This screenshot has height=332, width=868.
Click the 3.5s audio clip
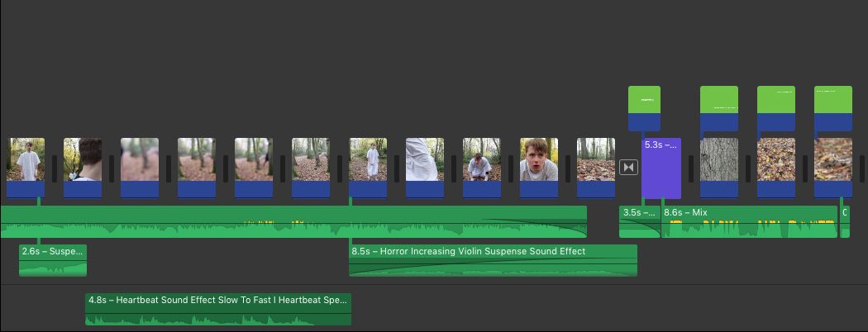click(x=640, y=222)
